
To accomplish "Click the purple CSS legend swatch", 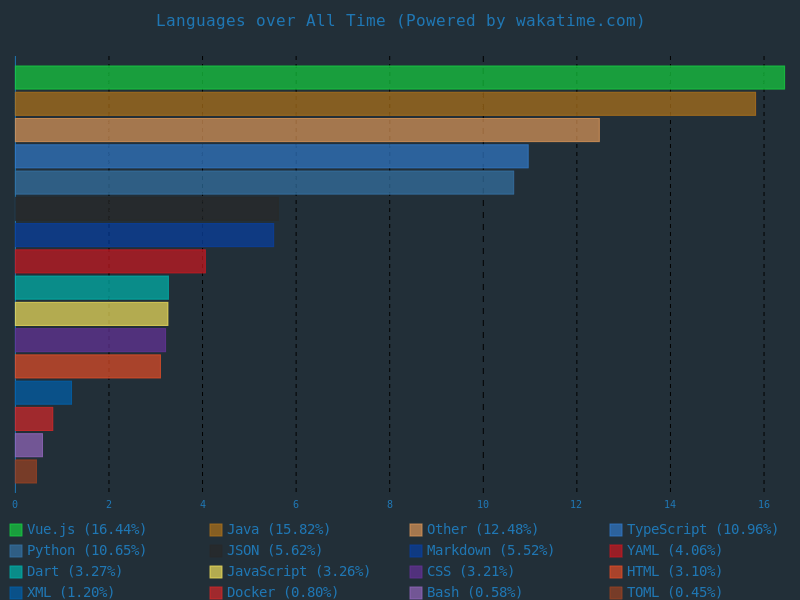I will [x=416, y=572].
